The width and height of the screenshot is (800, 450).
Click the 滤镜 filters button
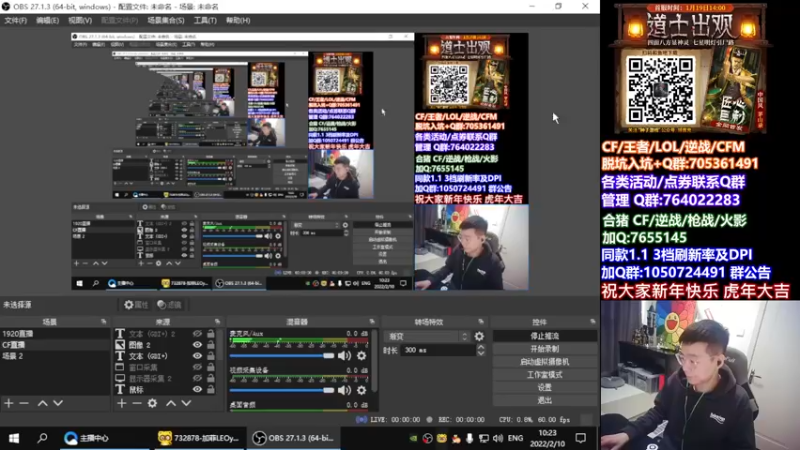pos(169,305)
